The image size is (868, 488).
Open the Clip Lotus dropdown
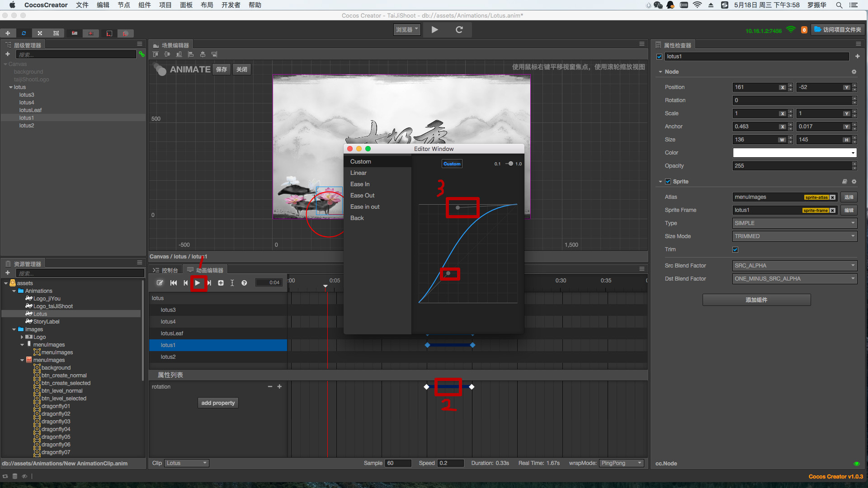(x=186, y=463)
